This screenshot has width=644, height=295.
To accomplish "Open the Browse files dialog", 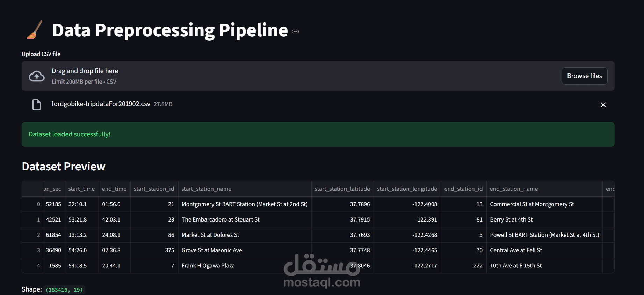I will point(584,76).
